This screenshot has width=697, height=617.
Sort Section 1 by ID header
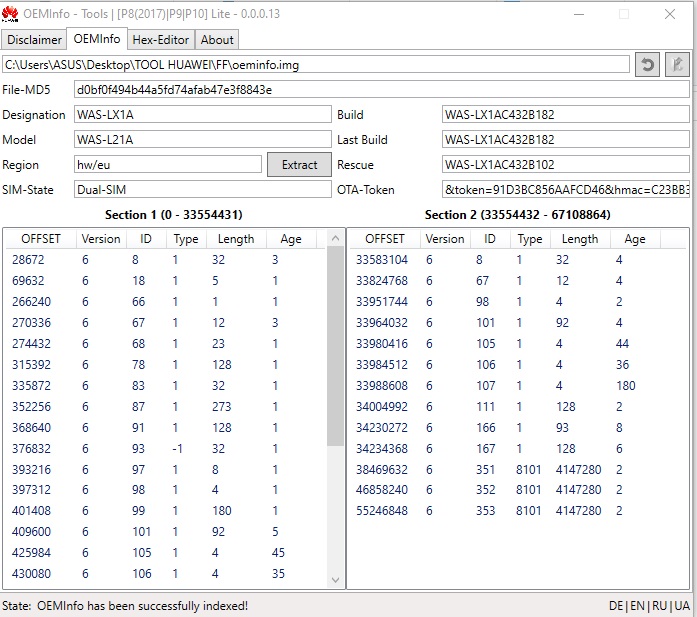click(x=146, y=239)
